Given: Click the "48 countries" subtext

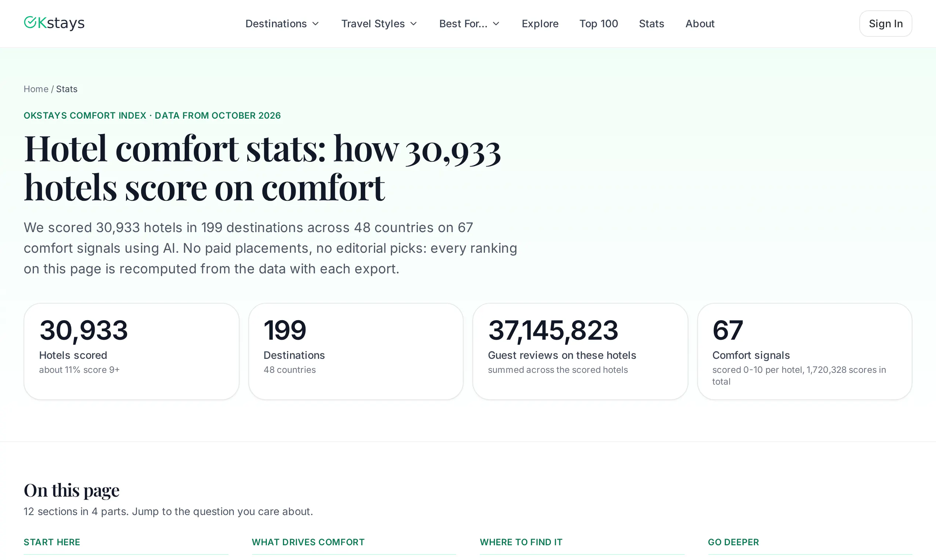Looking at the screenshot, I should (x=290, y=370).
